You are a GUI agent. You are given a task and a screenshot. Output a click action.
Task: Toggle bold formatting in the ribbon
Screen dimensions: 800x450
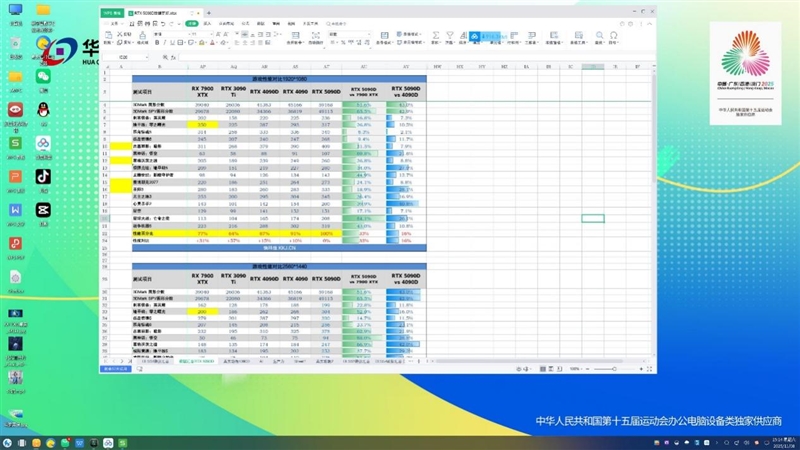coord(158,43)
